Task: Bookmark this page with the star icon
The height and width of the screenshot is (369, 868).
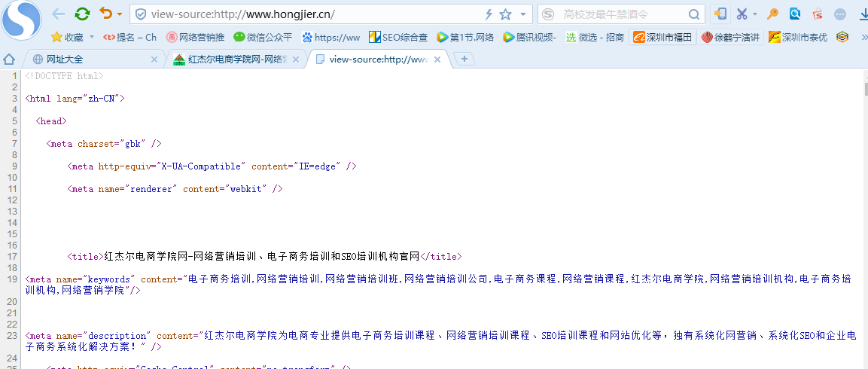Action: [505, 14]
